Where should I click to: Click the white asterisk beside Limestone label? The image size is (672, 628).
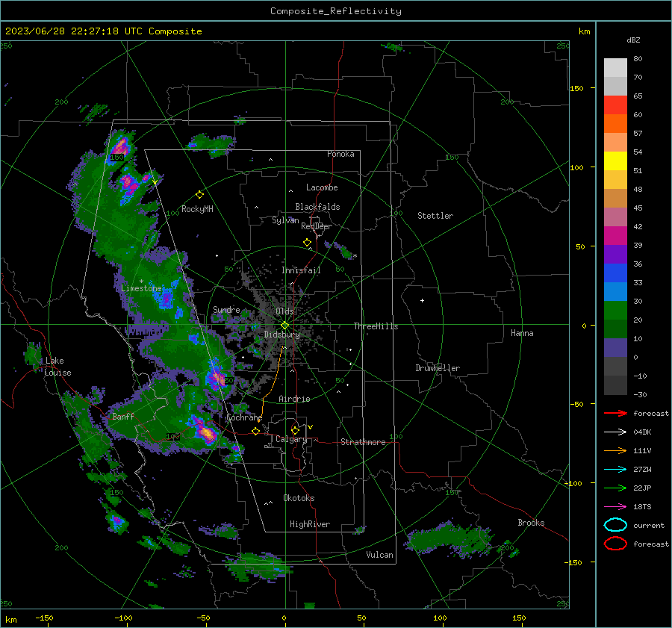coord(141,282)
